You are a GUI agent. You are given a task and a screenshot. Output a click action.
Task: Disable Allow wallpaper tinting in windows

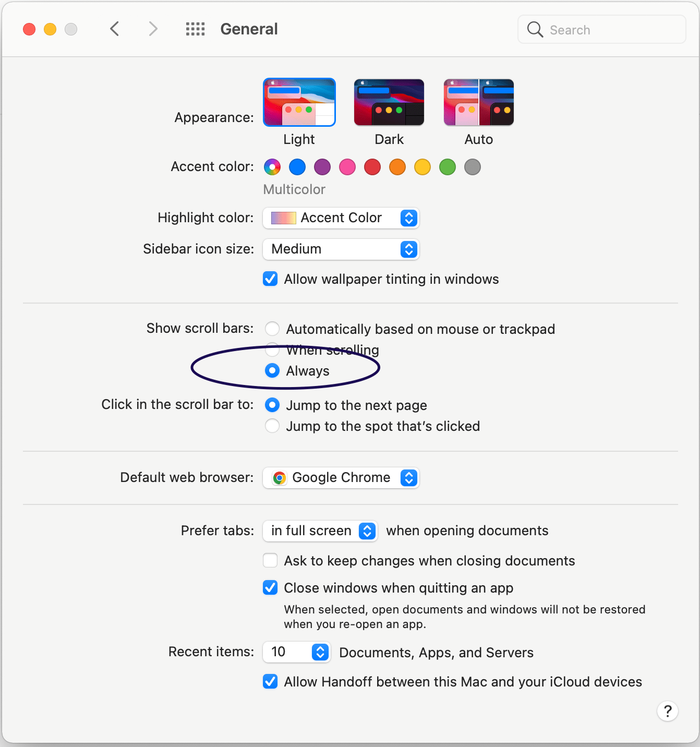270,279
